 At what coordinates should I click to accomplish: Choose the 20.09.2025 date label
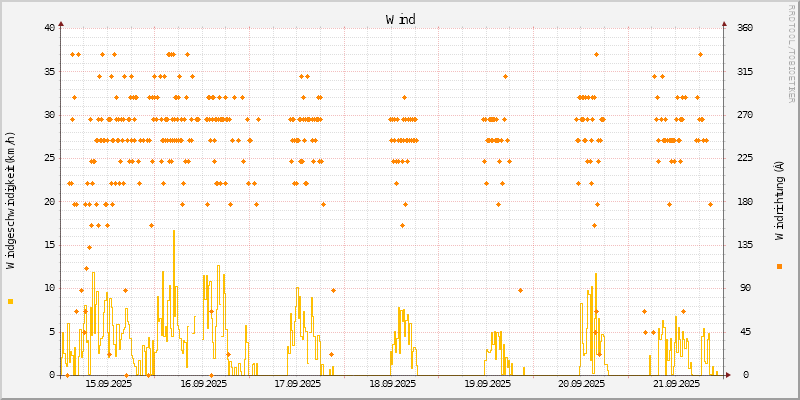[x=581, y=383]
